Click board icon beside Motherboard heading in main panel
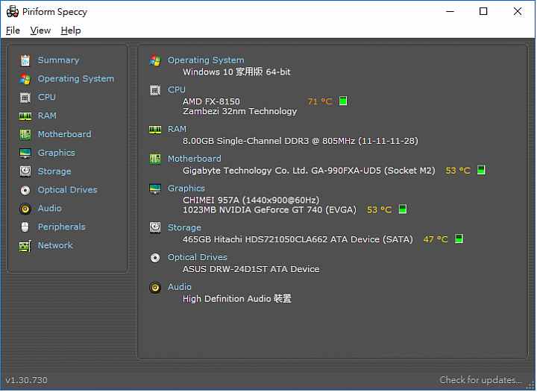537x392 pixels. (155, 159)
